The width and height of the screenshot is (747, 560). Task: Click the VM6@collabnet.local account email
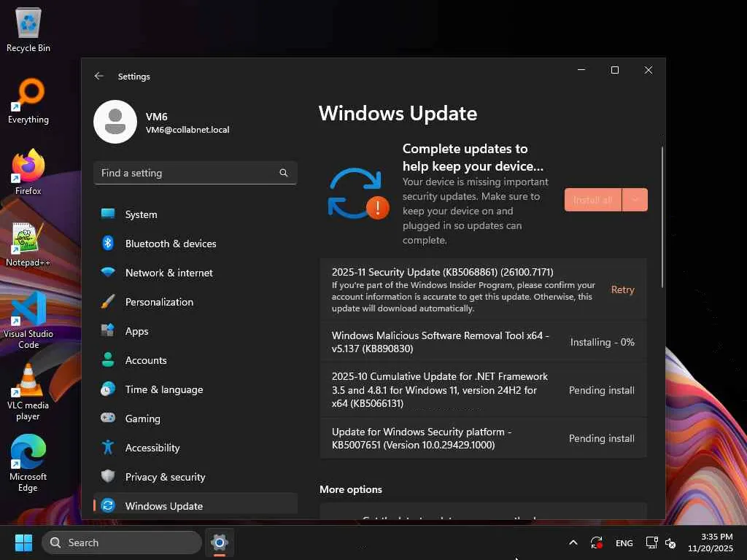coord(187,130)
